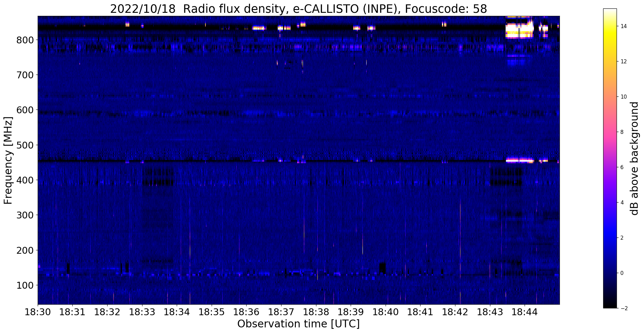Click the 100 frequency tick label
The image size is (644, 333).
tap(26, 285)
